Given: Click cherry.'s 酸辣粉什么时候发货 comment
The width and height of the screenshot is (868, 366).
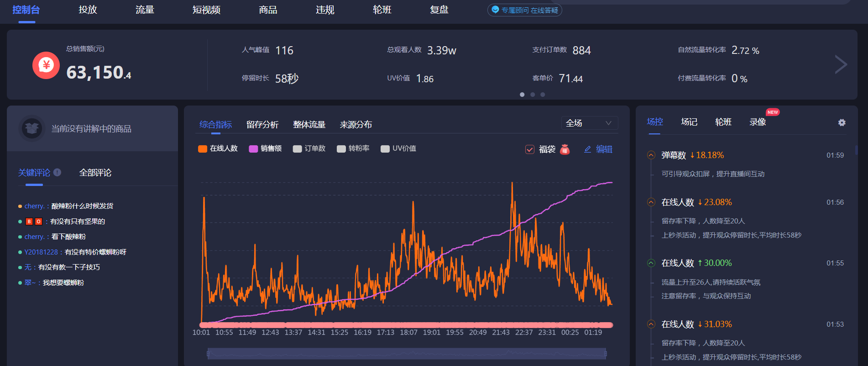Looking at the screenshot, I should 82,206.
